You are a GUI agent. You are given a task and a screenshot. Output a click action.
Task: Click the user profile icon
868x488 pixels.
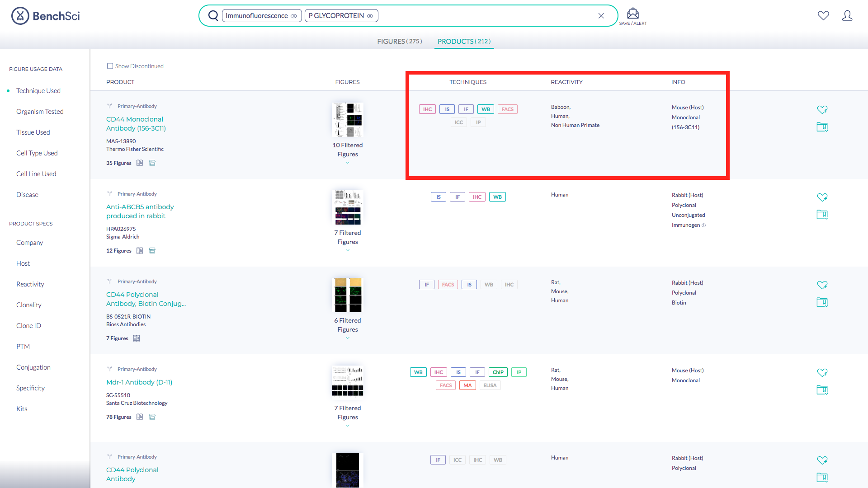point(847,15)
